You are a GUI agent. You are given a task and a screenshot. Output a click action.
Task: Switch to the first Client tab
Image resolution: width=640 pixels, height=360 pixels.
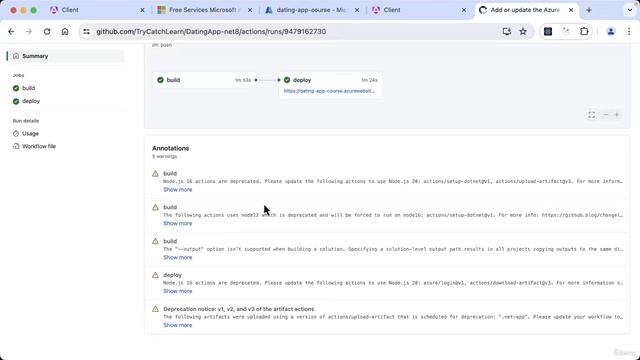click(97, 10)
